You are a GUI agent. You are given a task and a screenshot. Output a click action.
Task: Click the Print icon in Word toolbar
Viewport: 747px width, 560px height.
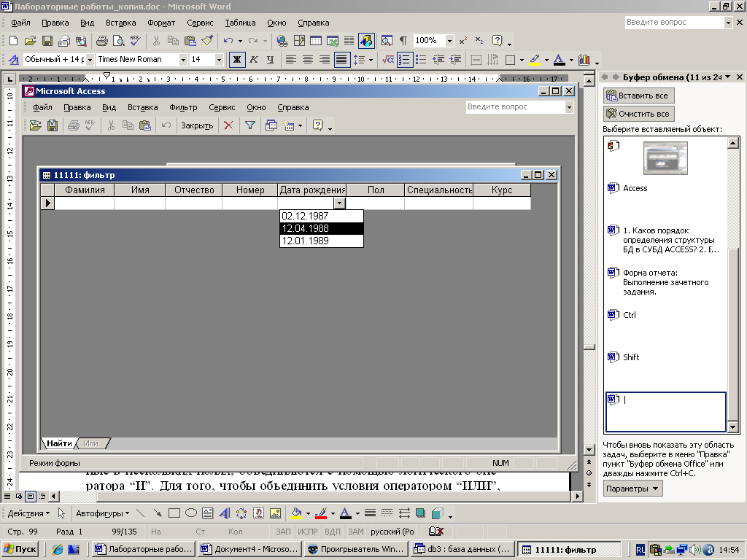coord(101,41)
